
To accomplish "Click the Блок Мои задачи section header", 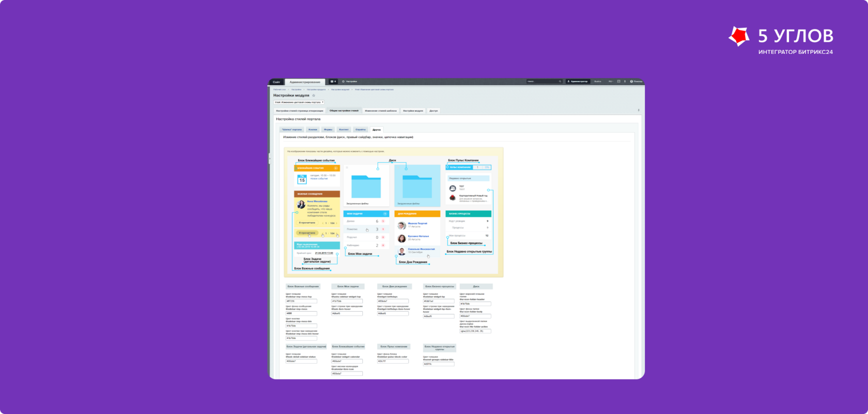I will [x=348, y=286].
